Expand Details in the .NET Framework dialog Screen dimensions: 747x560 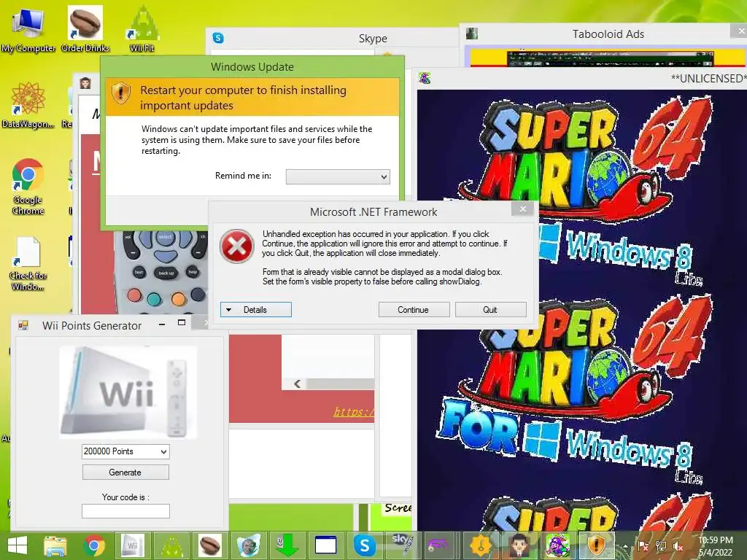256,309
